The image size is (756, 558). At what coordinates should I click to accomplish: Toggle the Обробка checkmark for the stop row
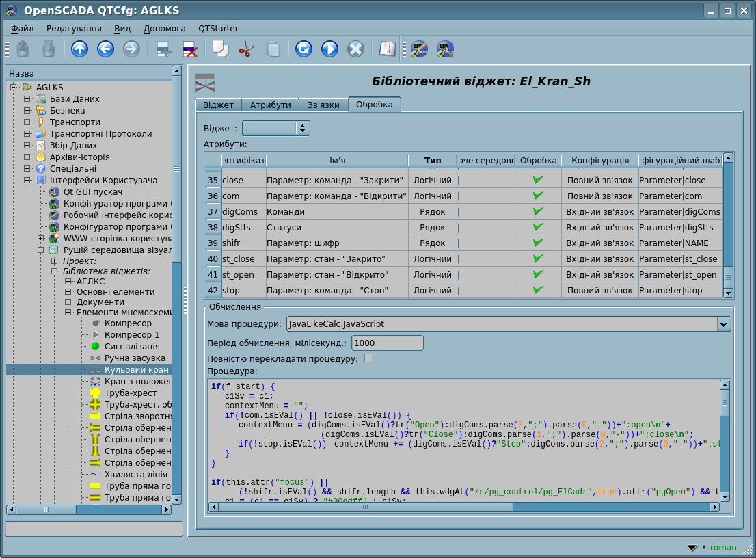click(538, 290)
